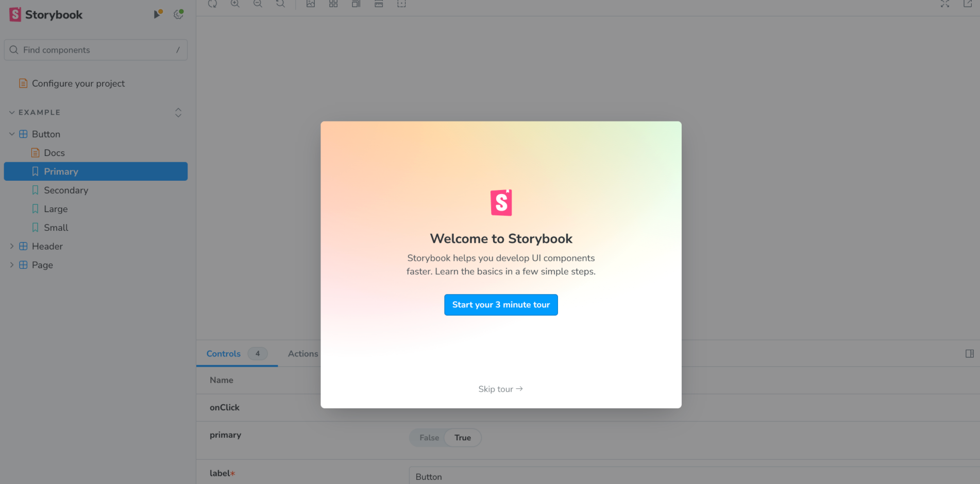Image resolution: width=980 pixels, height=484 pixels.
Task: Click the Header component grid icon
Action: (x=23, y=246)
